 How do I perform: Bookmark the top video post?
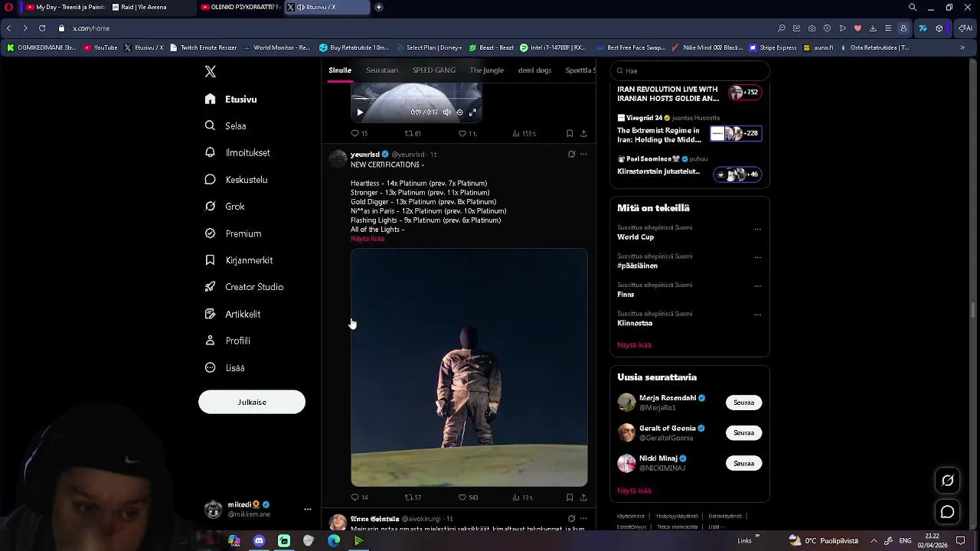coord(570,133)
